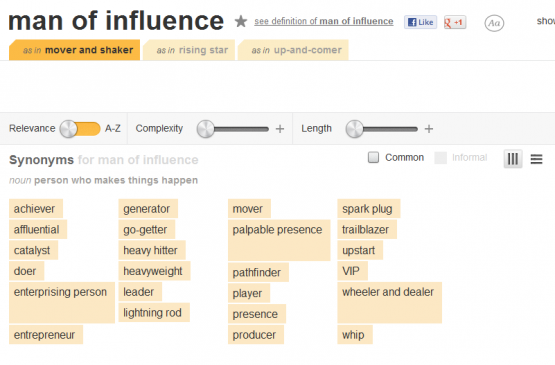Click the Complexity slider knob
The height and width of the screenshot is (365, 555).
[206, 129]
